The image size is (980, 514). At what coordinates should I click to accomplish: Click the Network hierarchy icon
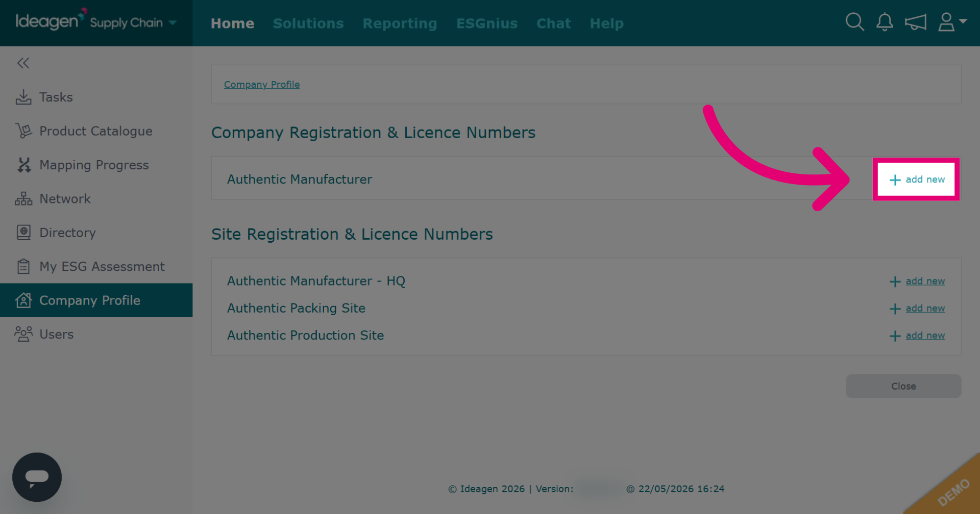[23, 199]
